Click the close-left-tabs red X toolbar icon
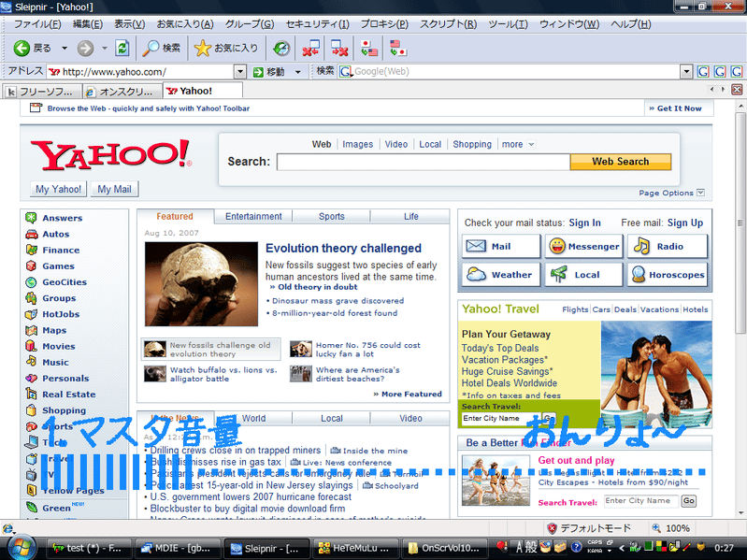The height and width of the screenshot is (560, 747). pos(310,48)
